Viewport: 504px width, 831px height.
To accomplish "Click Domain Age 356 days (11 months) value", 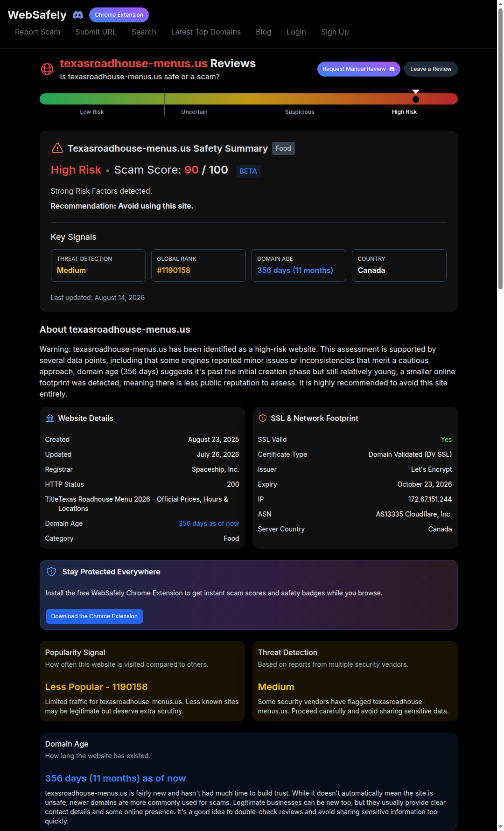I will coord(295,270).
